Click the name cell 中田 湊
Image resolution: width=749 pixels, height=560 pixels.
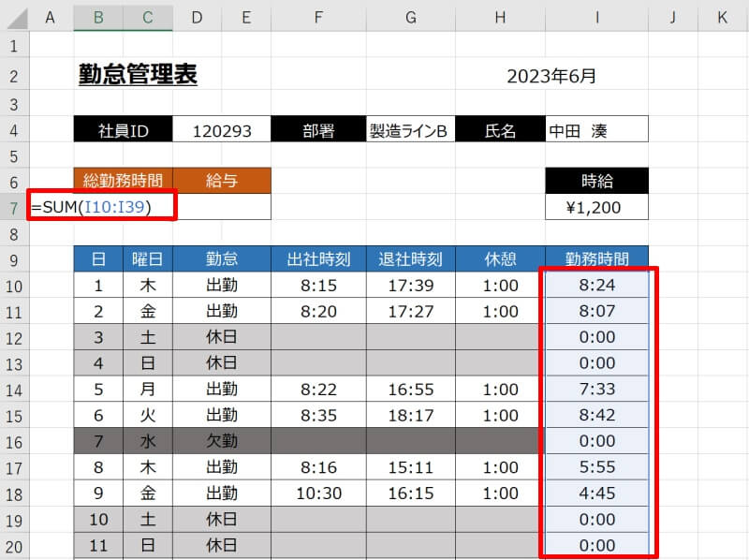point(596,129)
